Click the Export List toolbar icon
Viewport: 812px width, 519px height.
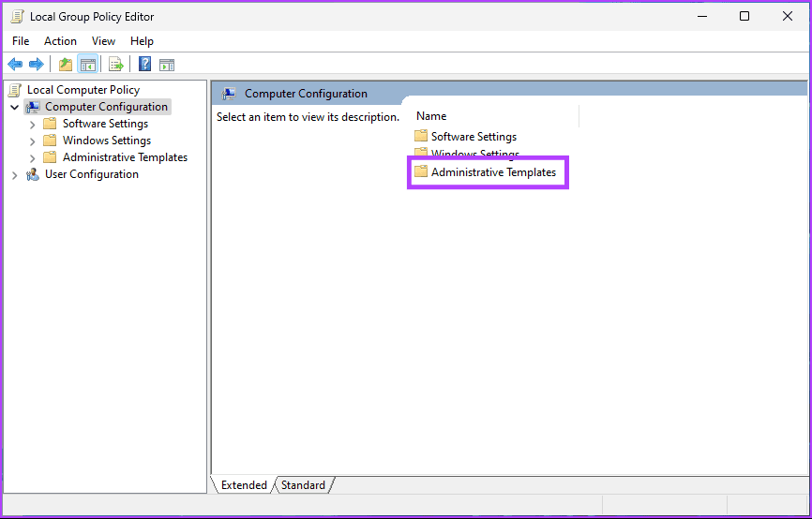point(116,65)
